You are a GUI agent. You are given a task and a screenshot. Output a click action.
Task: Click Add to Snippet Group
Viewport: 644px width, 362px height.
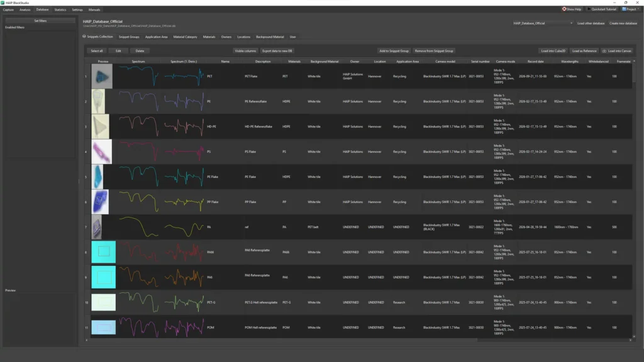coord(394,51)
